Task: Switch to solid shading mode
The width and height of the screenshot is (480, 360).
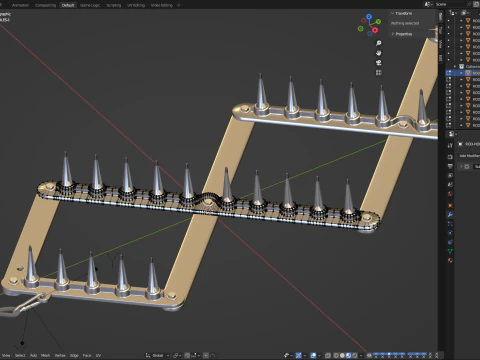Action: (x=342, y=355)
